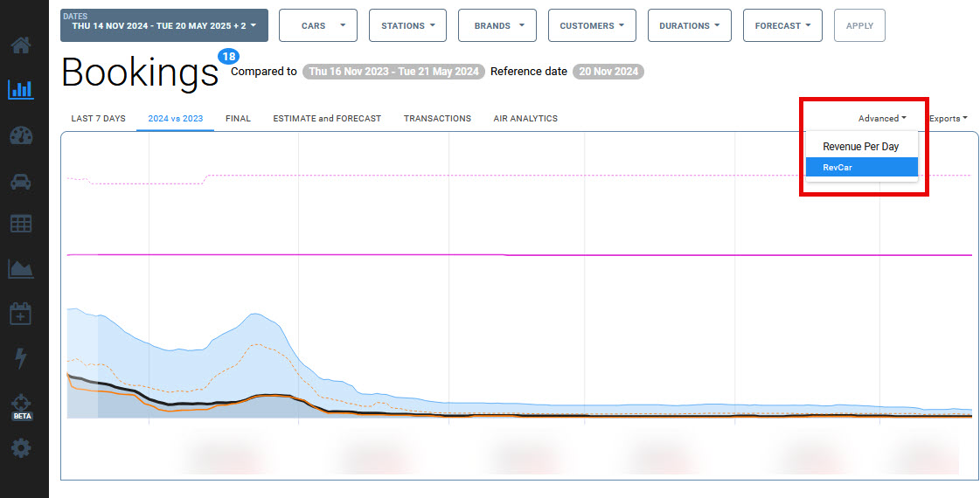Choose the RevCar menu option

click(x=862, y=167)
